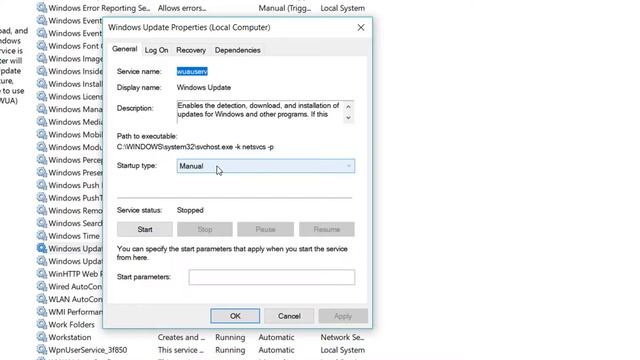Click Local System cell in Error Reporting row
This screenshot has width=640, height=360.
342,8
